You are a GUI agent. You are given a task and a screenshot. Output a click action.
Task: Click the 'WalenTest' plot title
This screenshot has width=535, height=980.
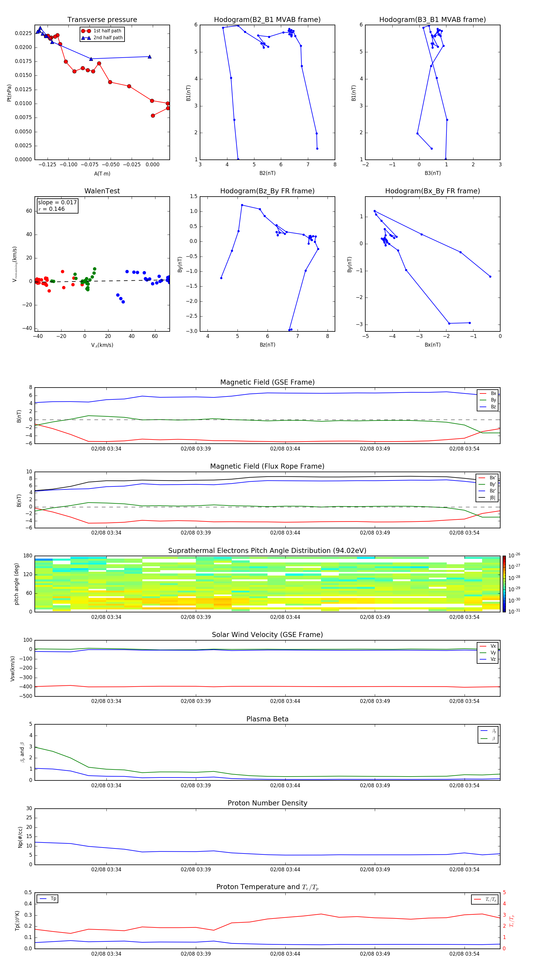tap(102, 191)
